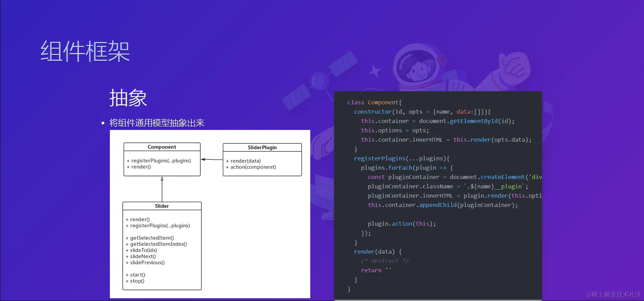
Task: Select '+ render()' in Component box
Action: [139, 167]
